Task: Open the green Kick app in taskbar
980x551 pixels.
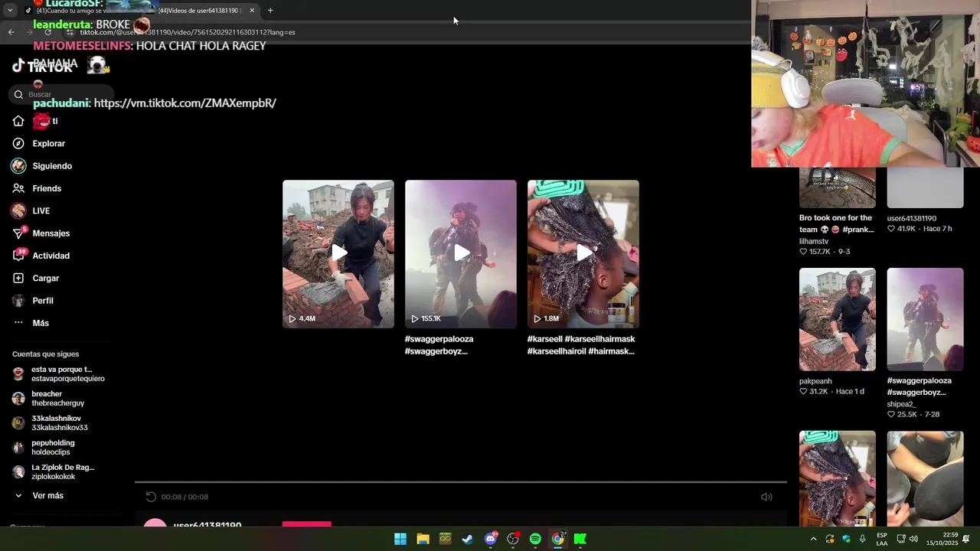Action: (x=580, y=539)
